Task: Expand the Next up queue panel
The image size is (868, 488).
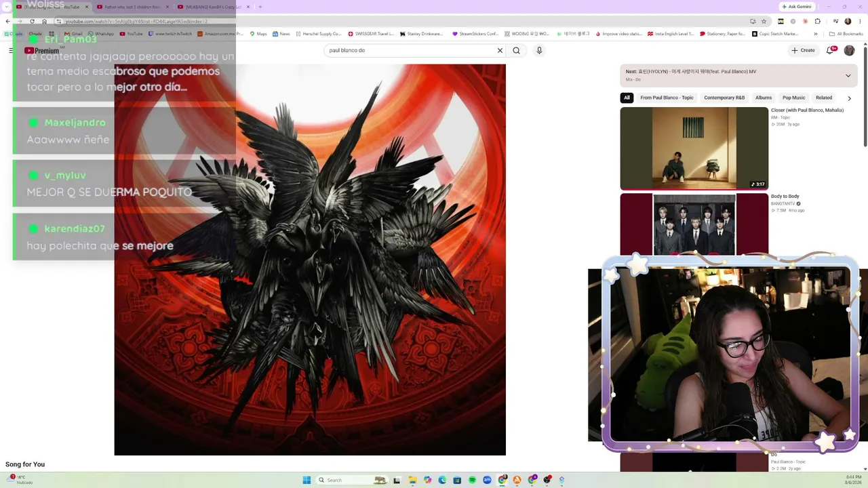Action: pyautogui.click(x=848, y=75)
